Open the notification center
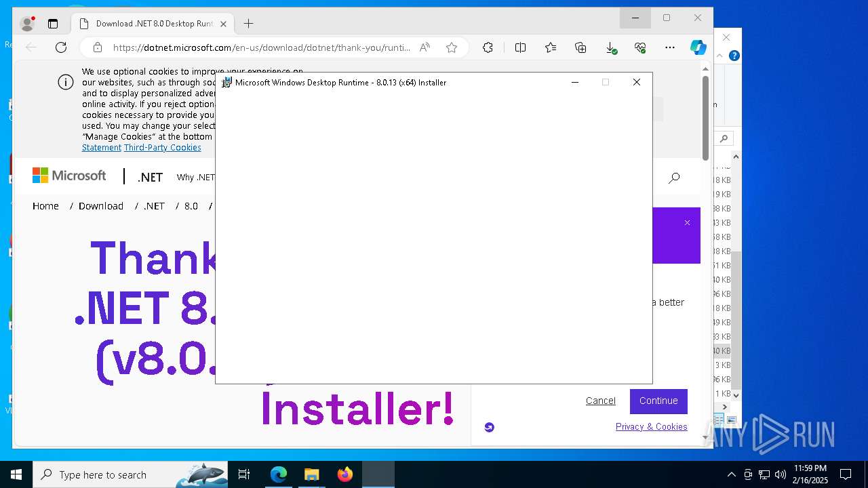This screenshot has height=488, width=868. point(846,474)
